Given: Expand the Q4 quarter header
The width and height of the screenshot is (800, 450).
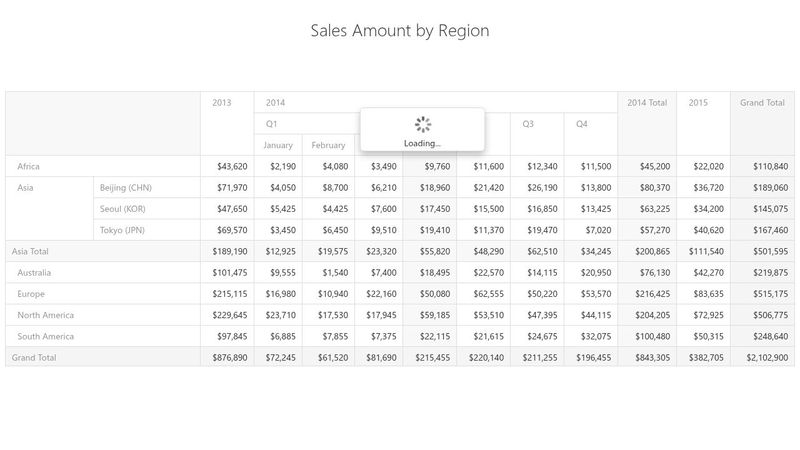Looking at the screenshot, I should pyautogui.click(x=582, y=124).
